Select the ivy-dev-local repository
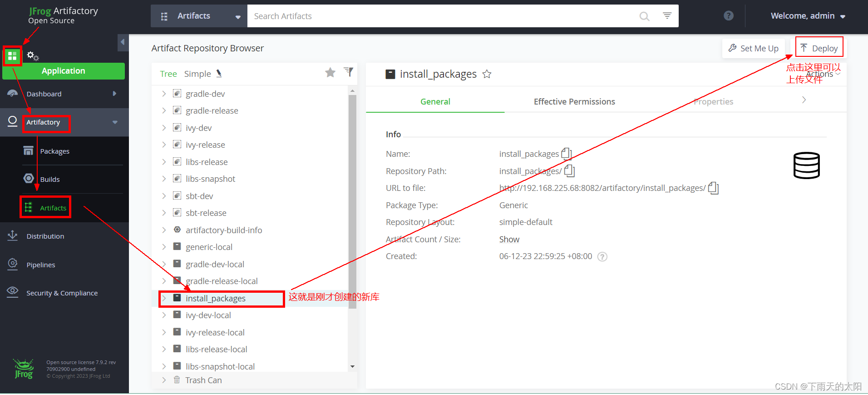Image resolution: width=868 pixels, height=395 pixels. click(x=208, y=315)
